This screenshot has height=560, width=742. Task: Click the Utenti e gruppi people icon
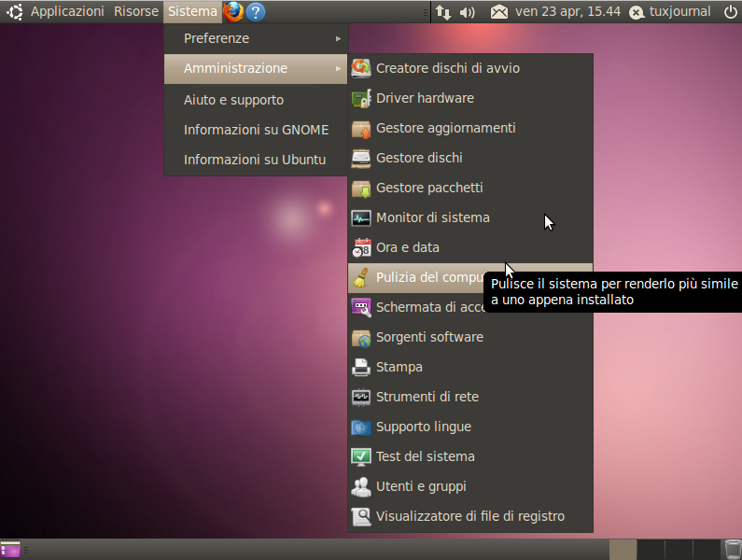click(361, 486)
